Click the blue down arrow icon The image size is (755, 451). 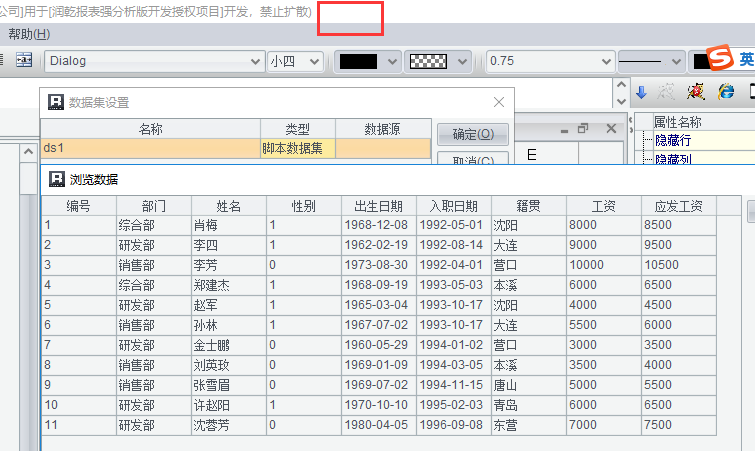click(x=641, y=92)
